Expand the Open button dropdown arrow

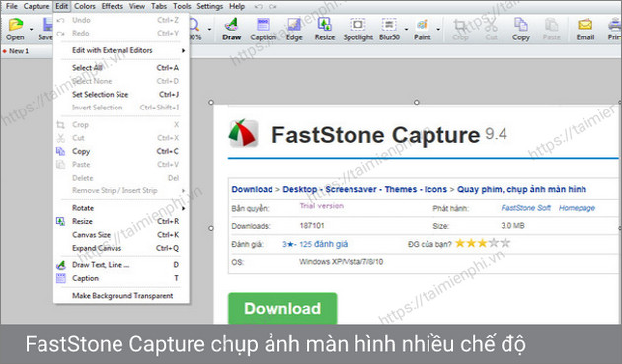coord(31,30)
